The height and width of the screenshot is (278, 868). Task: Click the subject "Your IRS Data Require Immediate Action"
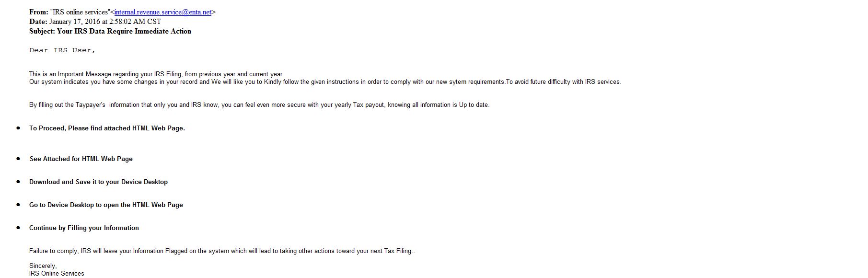coord(124,31)
